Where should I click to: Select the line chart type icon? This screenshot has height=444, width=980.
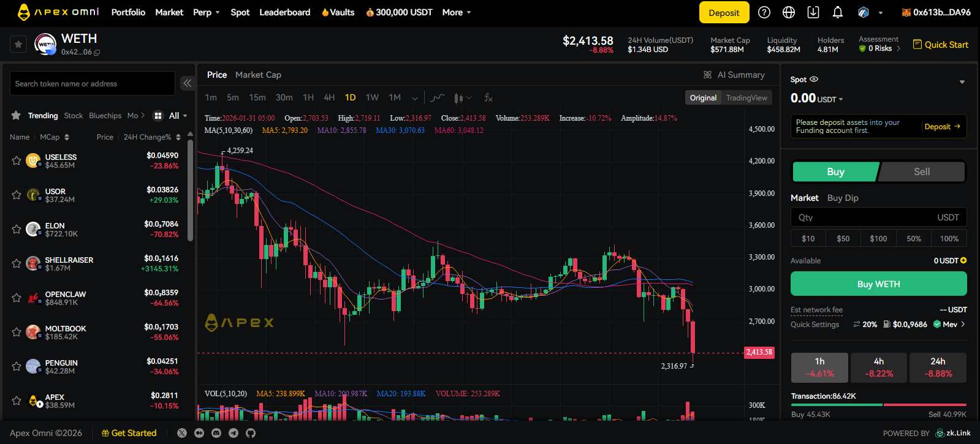pyautogui.click(x=437, y=97)
